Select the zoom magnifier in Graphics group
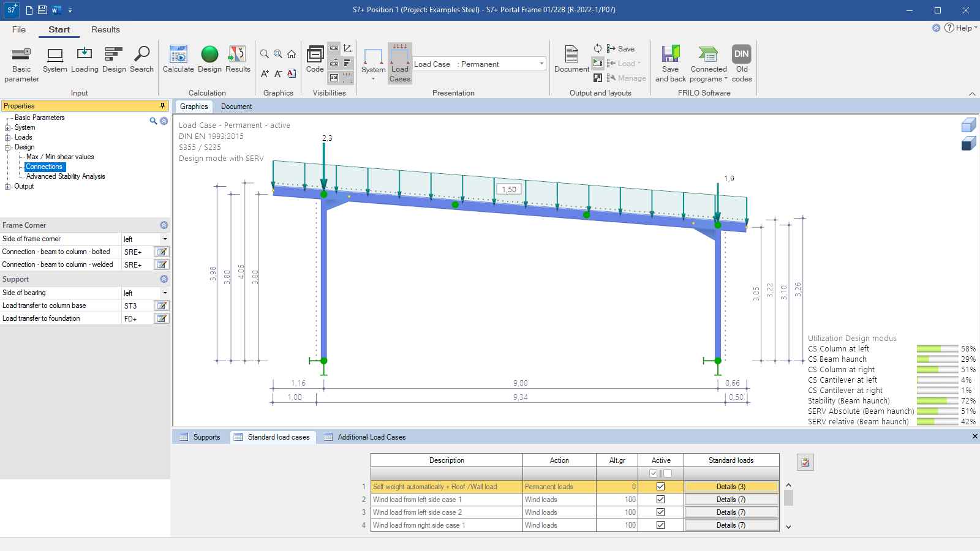The width and height of the screenshot is (980, 551). click(265, 54)
